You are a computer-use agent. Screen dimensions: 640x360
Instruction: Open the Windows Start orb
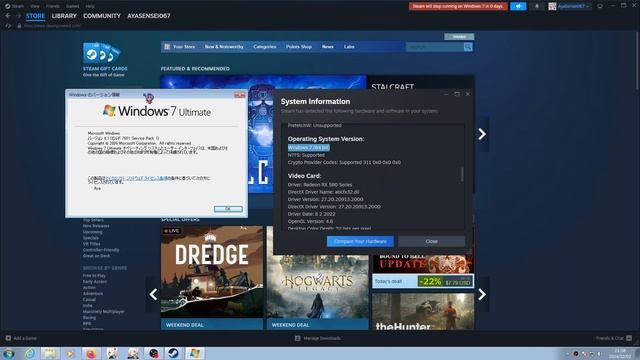pos(9,353)
